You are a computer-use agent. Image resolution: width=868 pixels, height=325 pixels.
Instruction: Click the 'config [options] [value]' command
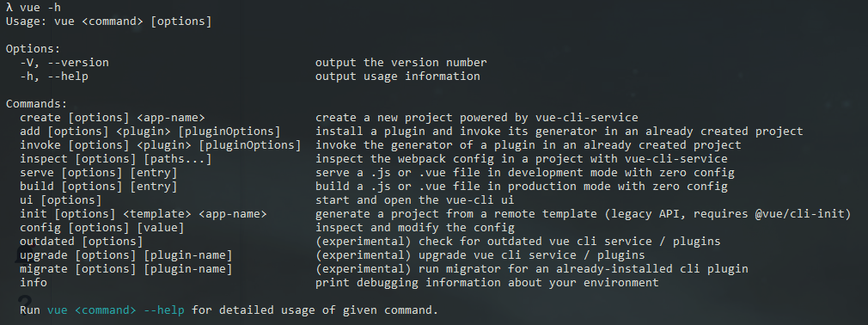(102, 228)
